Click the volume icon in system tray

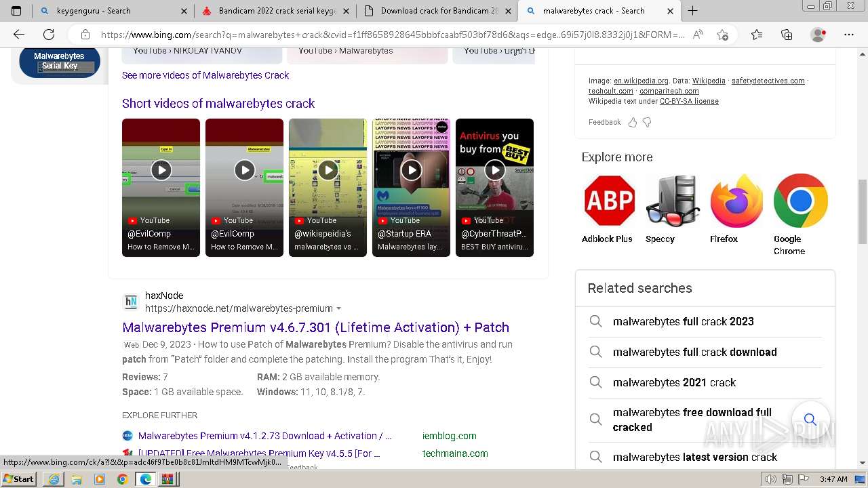771,479
